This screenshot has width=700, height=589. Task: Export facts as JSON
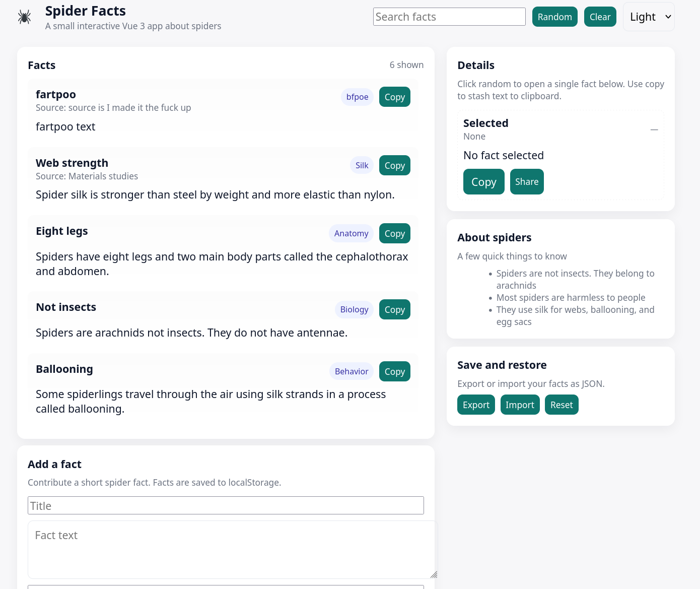(476, 405)
